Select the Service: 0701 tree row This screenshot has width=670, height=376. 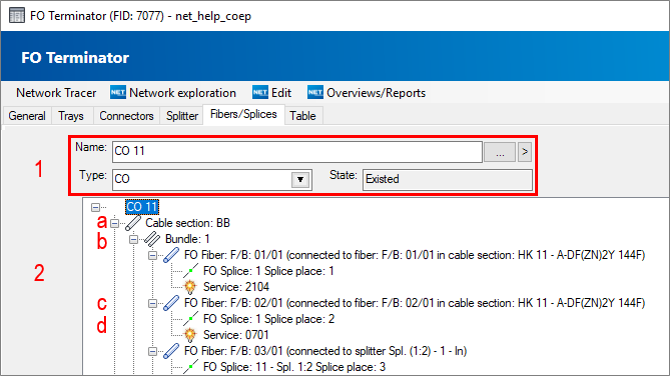(236, 335)
